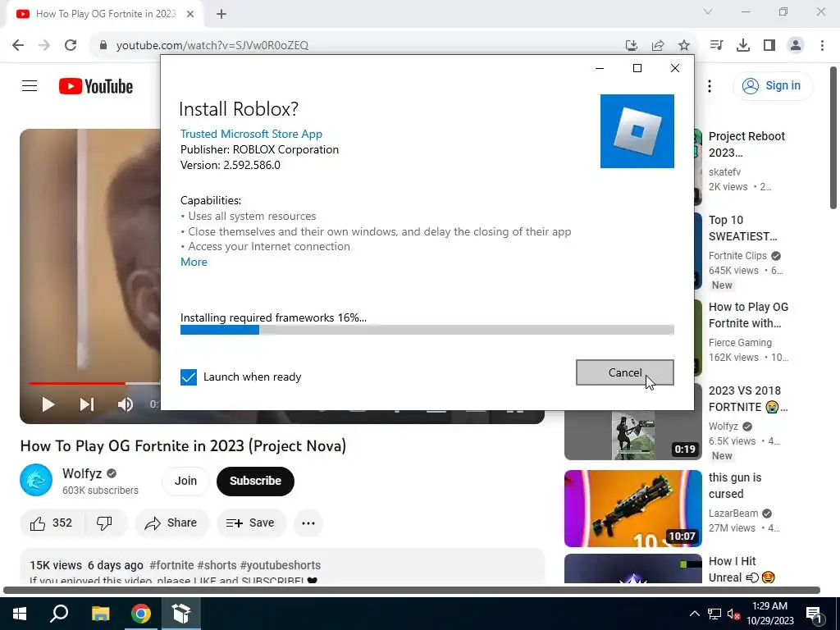
Task: Open Chrome profile menu
Action: (x=796, y=45)
